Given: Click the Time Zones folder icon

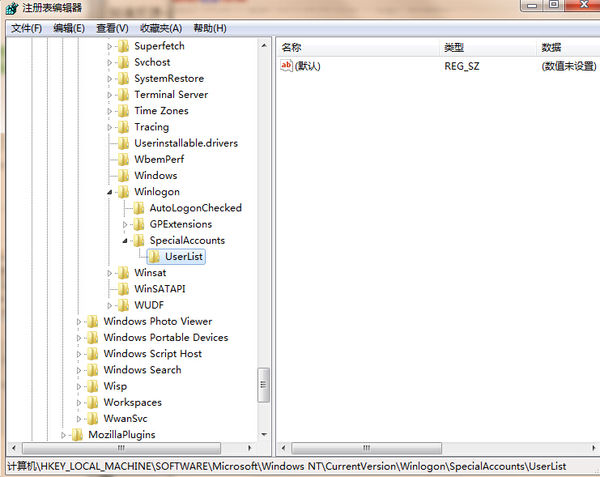Looking at the screenshot, I should (x=123, y=111).
